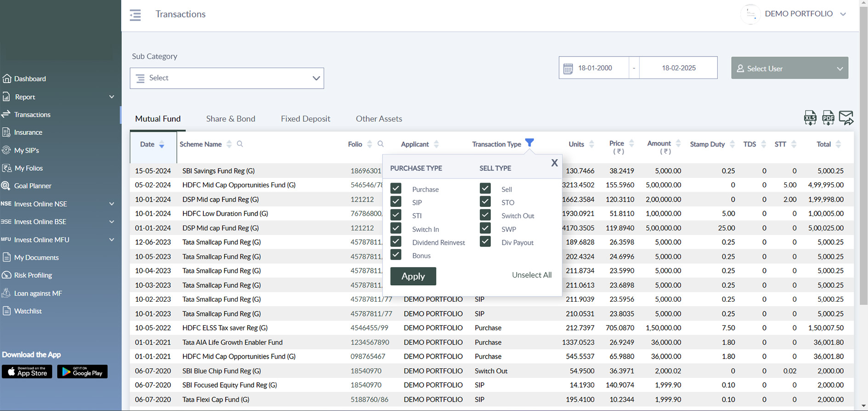Sort by Price column arrows
Viewport: 868px width, 411px height.
coord(631,143)
